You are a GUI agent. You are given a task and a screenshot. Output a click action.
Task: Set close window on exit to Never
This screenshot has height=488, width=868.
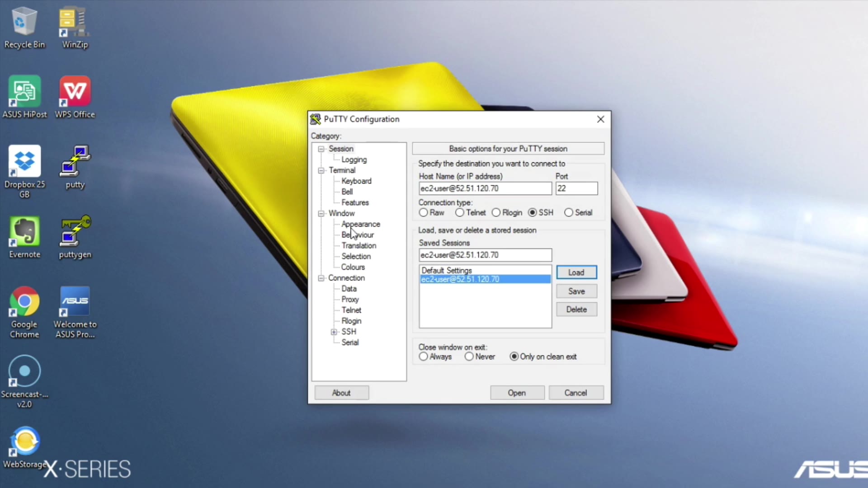[x=469, y=357]
